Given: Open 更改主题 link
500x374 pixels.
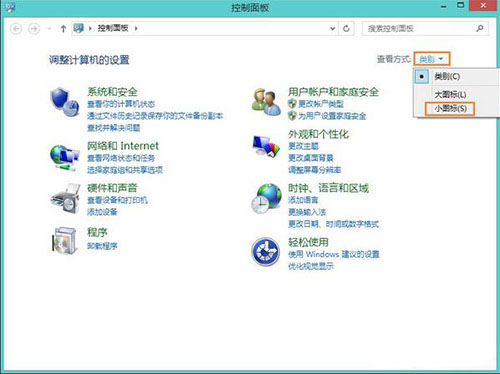Looking at the screenshot, I should [303, 146].
